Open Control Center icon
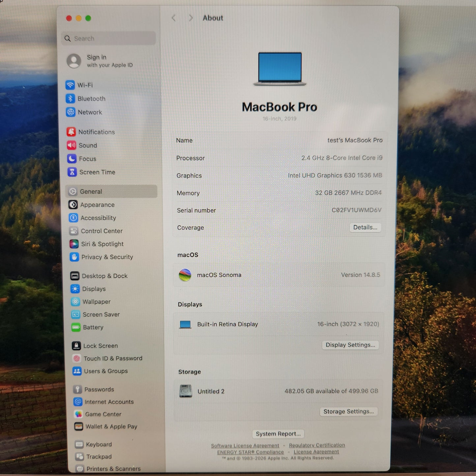Viewport: 476px width, 476px height. click(x=74, y=231)
